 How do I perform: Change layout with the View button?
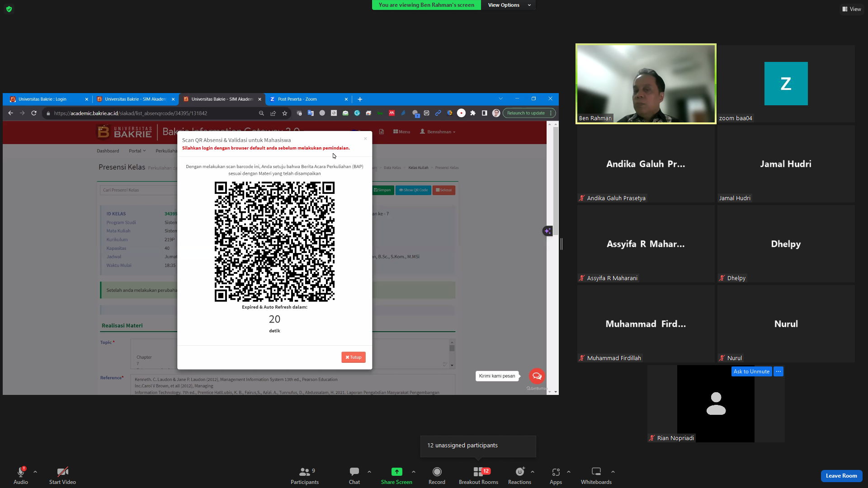coord(852,9)
